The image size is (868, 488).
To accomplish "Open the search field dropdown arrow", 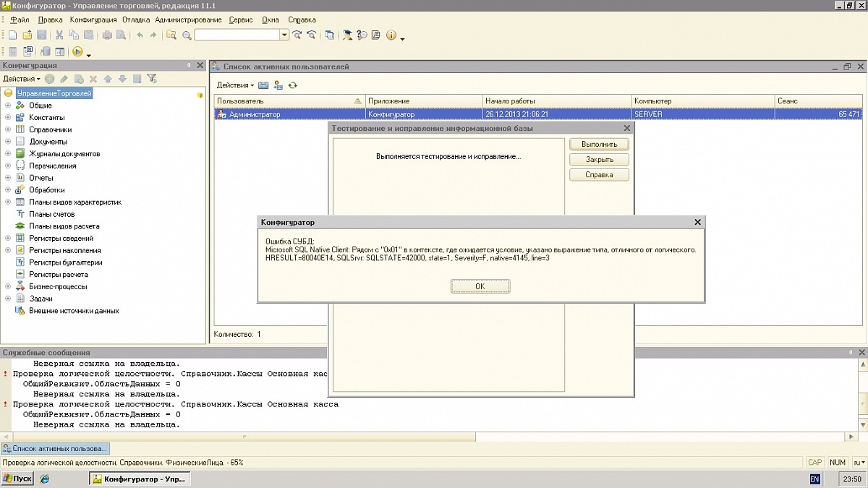I will (284, 35).
